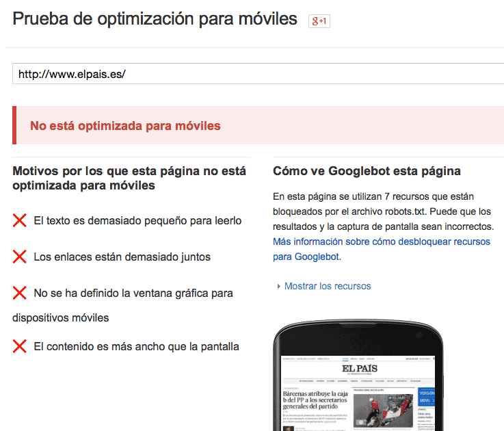
Task: Click red X beside 'El contenido es más ancho'
Action: 20,346
